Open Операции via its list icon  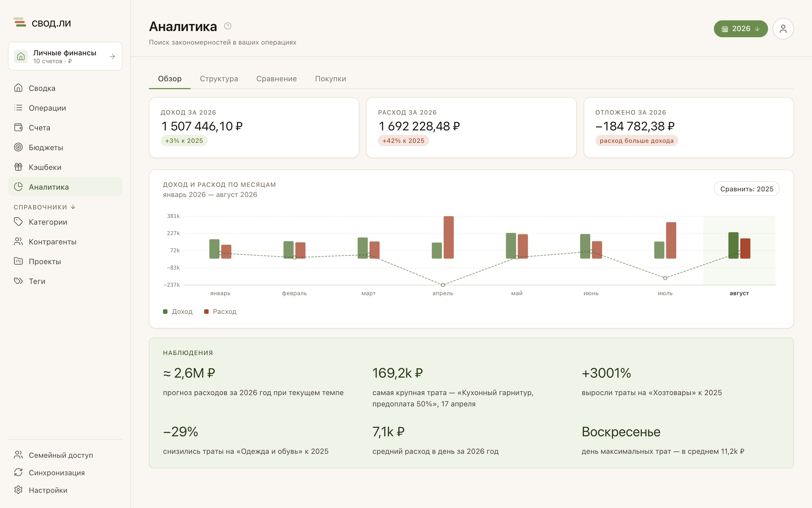coord(18,108)
